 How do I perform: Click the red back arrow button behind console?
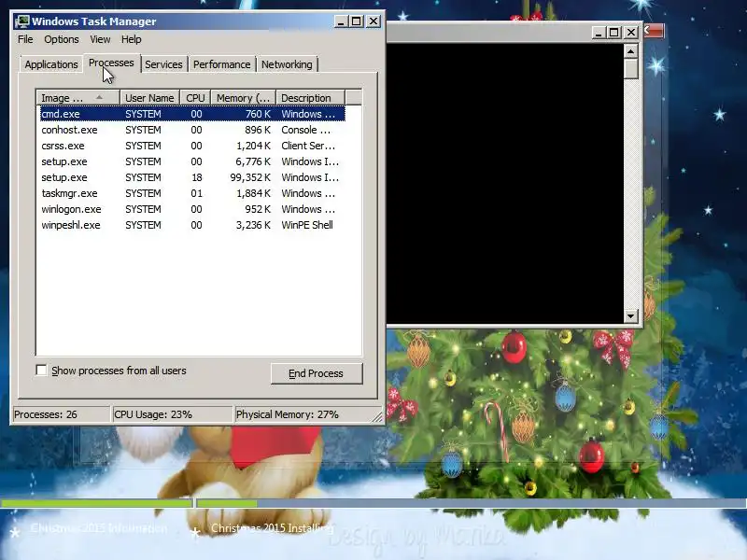tap(653, 31)
